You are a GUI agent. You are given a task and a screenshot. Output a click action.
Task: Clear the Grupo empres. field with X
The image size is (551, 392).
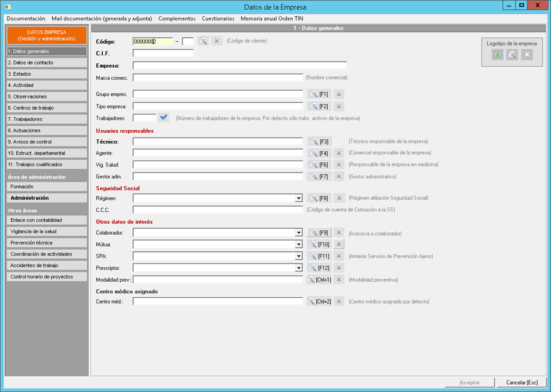click(339, 94)
